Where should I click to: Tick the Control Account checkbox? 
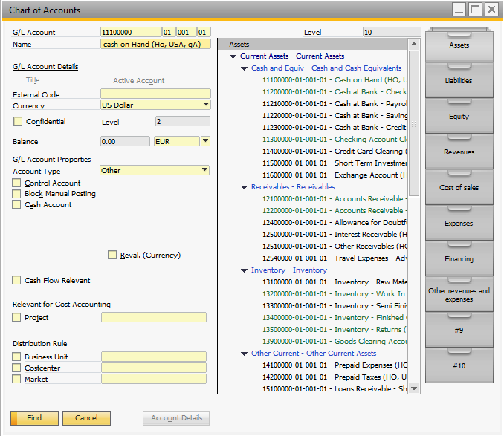[17, 183]
